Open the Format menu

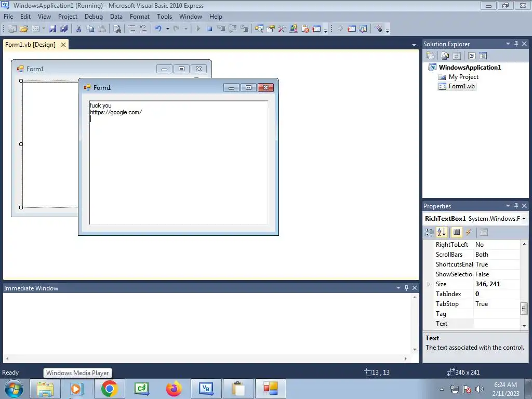pyautogui.click(x=139, y=16)
